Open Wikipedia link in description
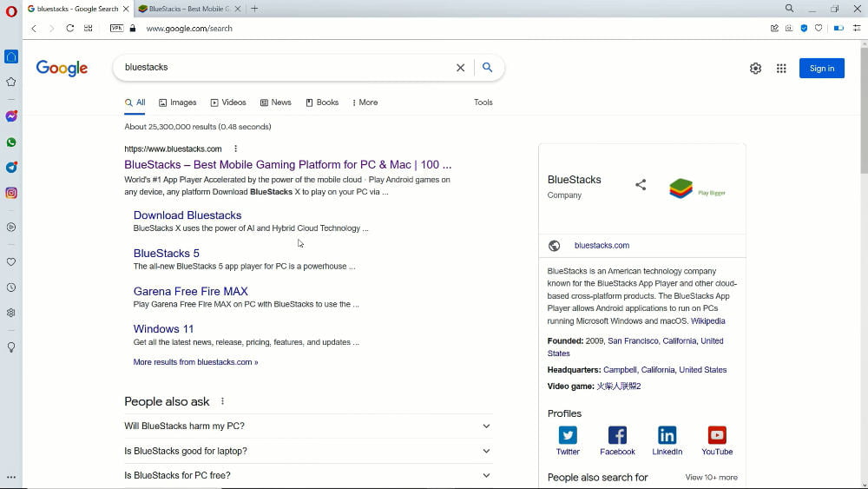 point(707,321)
